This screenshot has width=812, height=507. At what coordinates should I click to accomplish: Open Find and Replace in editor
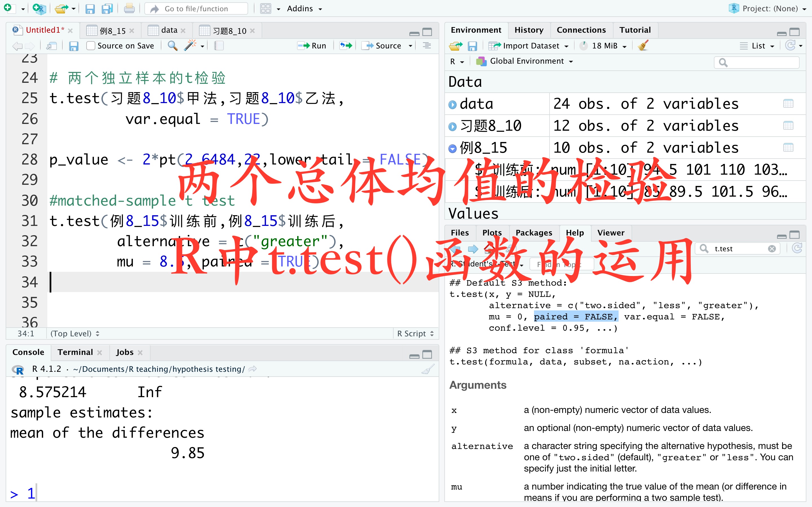coord(172,46)
